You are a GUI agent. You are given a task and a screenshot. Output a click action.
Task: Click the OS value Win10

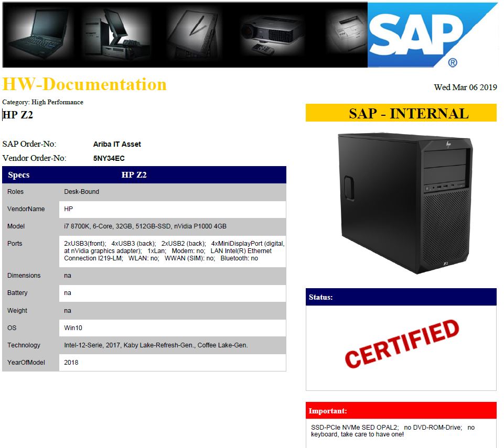[73, 328]
